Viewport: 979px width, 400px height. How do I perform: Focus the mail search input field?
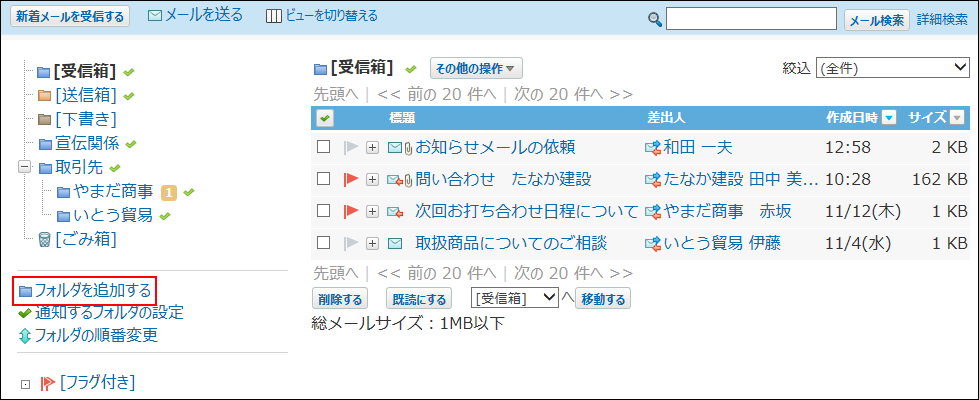[x=751, y=19]
